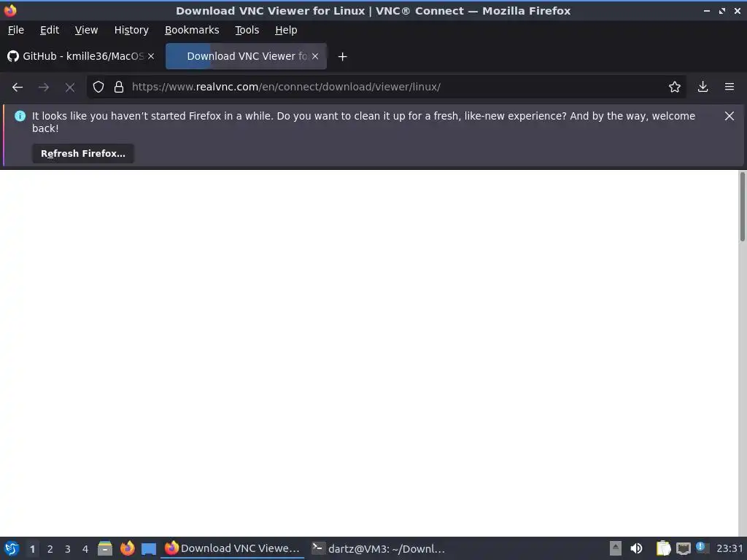Viewport: 747px width, 560px height.
Task: Open the Firefox hamburger menu
Action: (x=729, y=87)
